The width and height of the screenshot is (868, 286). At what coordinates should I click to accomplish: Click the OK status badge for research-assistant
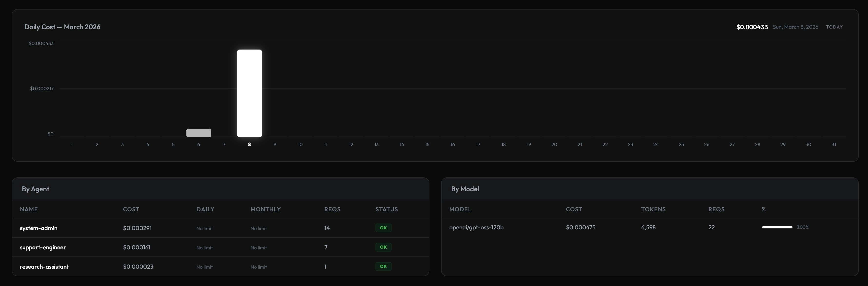[383, 266]
